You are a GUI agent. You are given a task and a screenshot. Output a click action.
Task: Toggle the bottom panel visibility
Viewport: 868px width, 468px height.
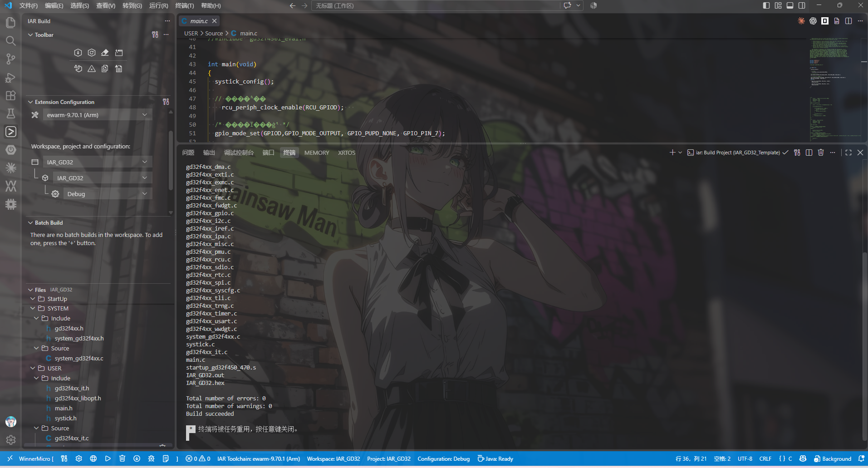(x=790, y=5)
